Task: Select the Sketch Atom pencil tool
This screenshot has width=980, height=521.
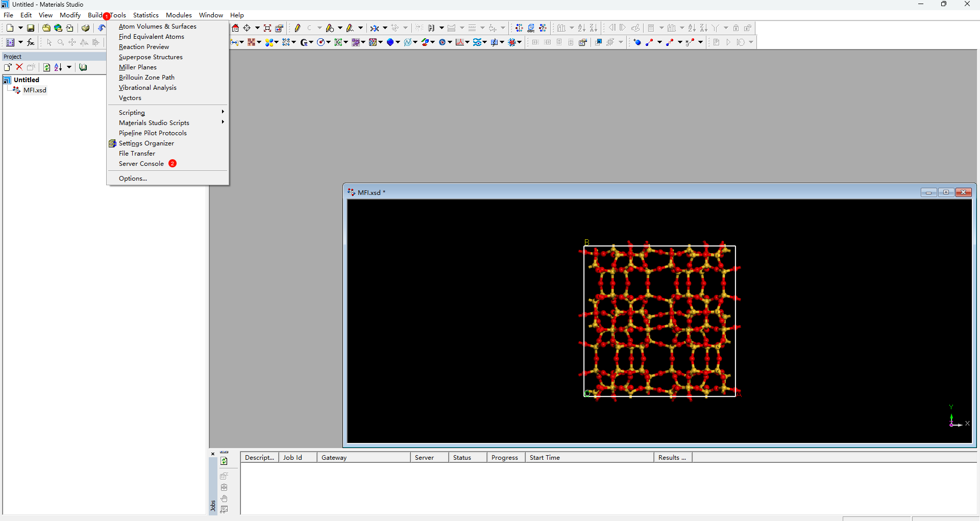Action: click(x=297, y=28)
